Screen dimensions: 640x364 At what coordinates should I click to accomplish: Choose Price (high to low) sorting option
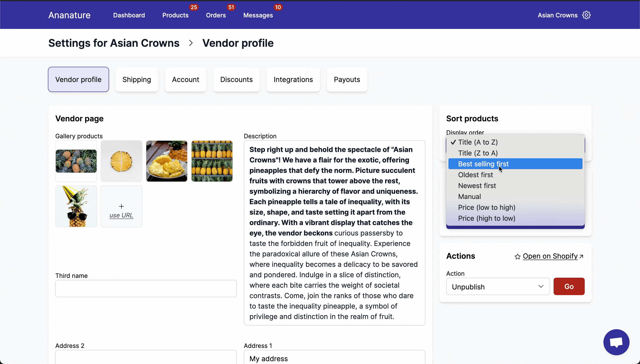click(x=486, y=218)
